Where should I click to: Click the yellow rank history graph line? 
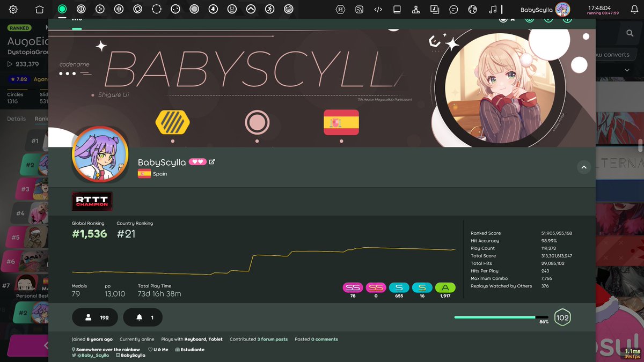tap(264, 260)
